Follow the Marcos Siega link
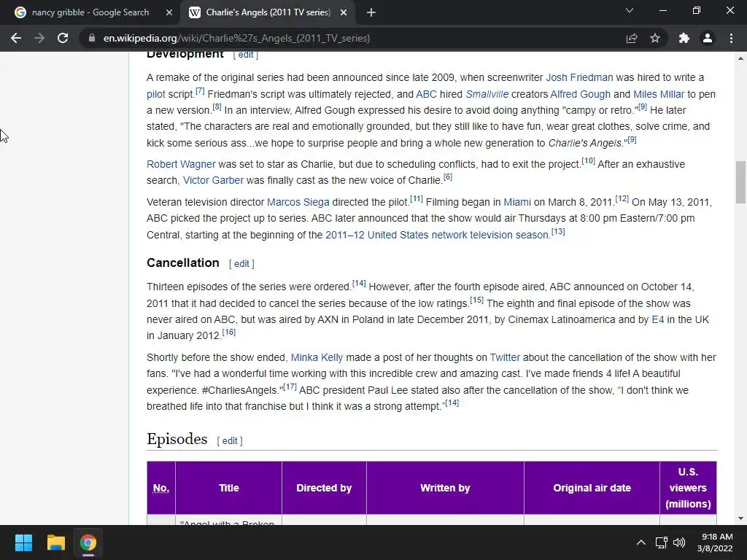 pyautogui.click(x=298, y=202)
